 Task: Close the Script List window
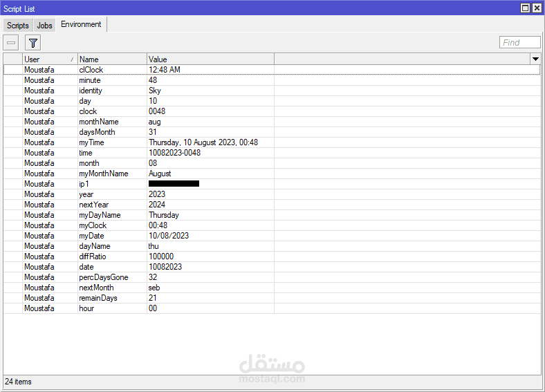click(537, 8)
